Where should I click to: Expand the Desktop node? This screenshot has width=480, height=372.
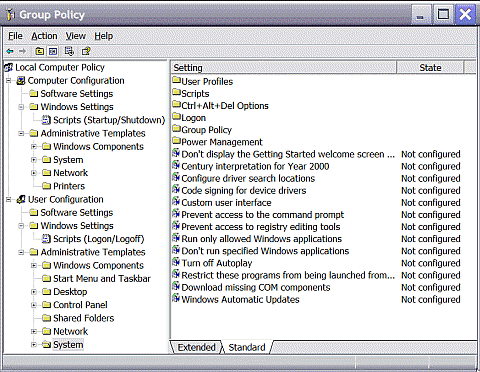tap(34, 292)
